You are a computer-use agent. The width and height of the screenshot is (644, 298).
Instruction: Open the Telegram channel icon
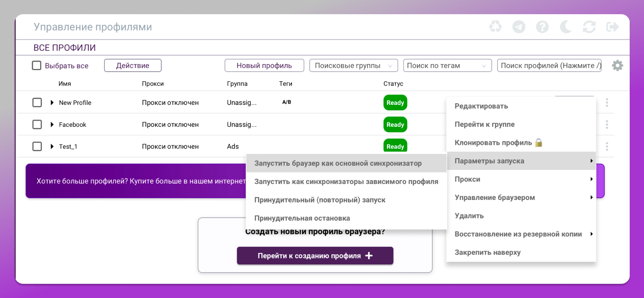tap(519, 27)
